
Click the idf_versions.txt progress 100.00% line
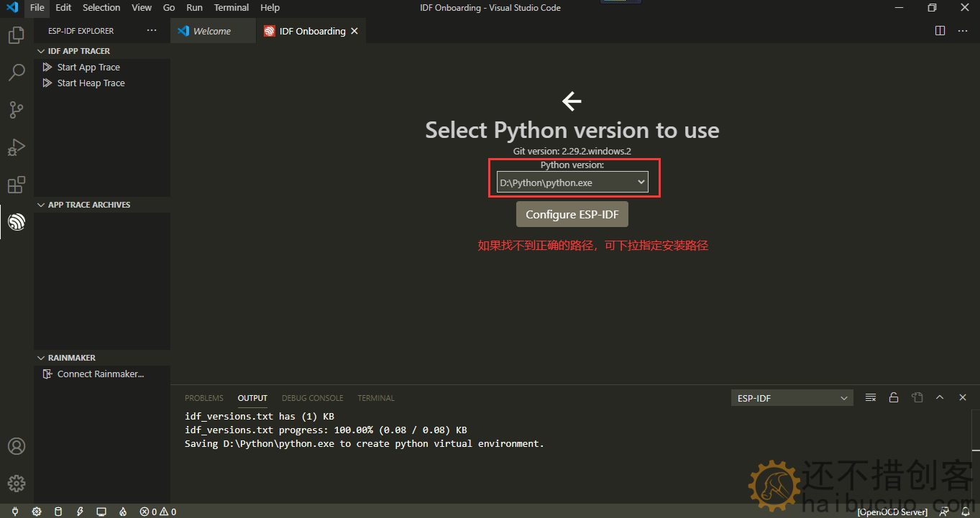[326, 430]
